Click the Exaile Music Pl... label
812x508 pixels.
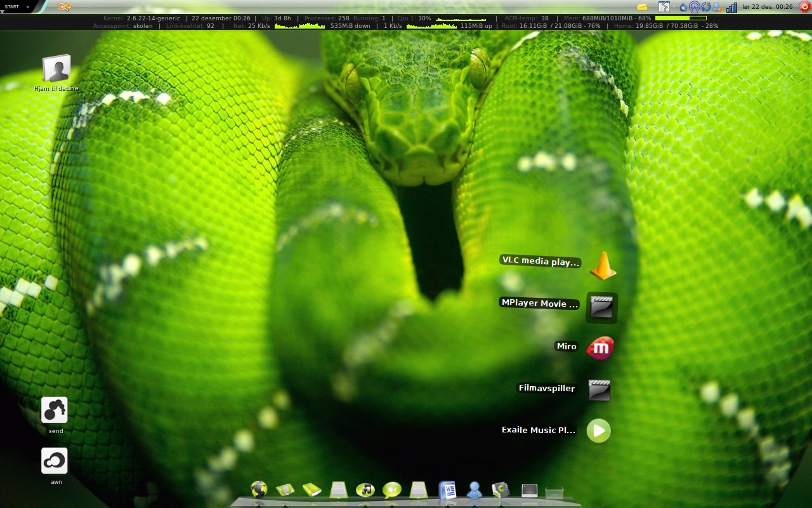pyautogui.click(x=539, y=430)
